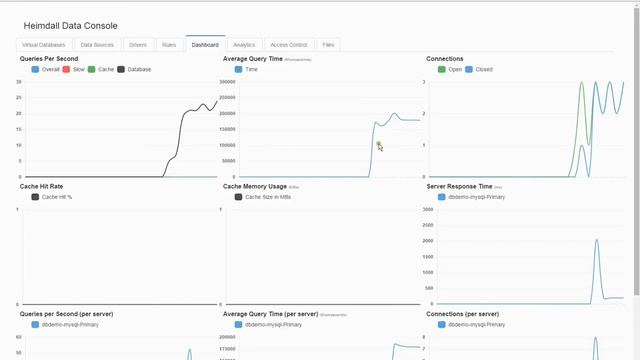Toggle the Time series in Average Query Time
This screenshot has height=360, width=640.
click(x=246, y=69)
